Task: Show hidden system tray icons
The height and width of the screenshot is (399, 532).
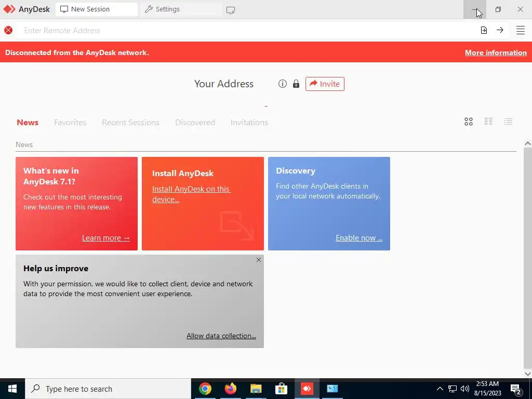Action: click(440, 389)
